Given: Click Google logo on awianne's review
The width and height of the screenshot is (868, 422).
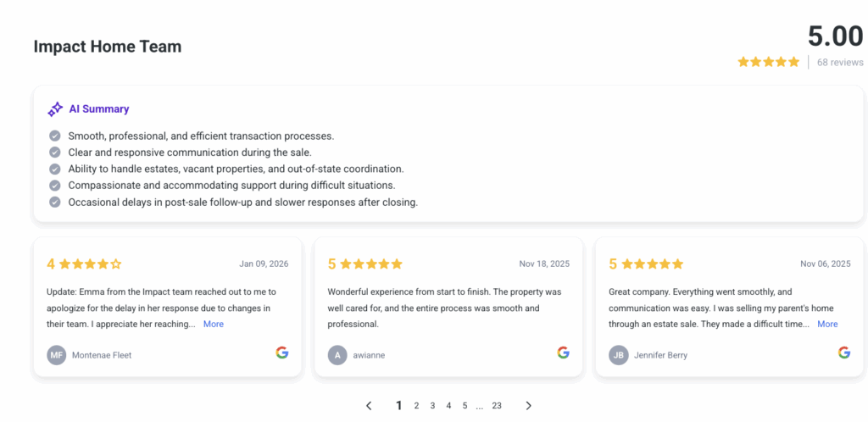Looking at the screenshot, I should pos(563,353).
